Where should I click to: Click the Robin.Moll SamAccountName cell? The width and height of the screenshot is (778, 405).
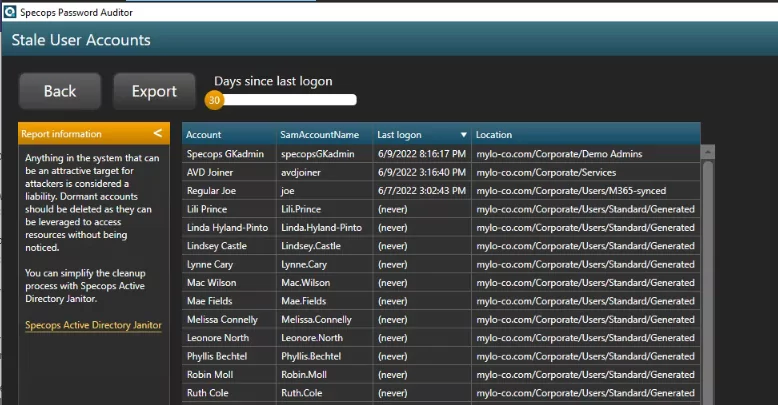pyautogui.click(x=324, y=374)
